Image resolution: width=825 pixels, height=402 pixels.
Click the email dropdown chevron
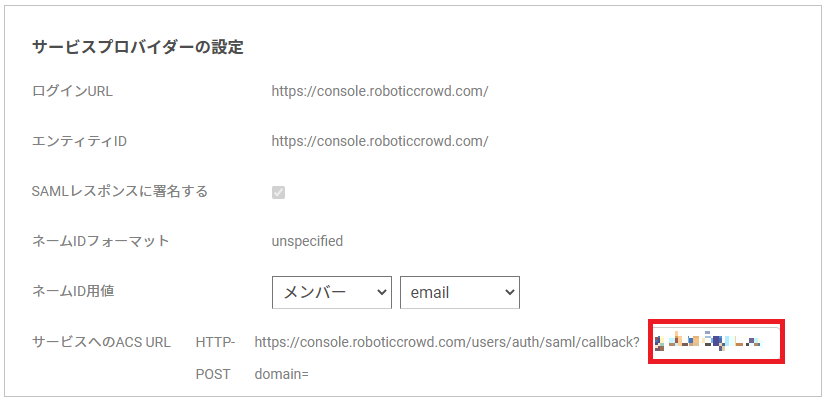click(509, 292)
